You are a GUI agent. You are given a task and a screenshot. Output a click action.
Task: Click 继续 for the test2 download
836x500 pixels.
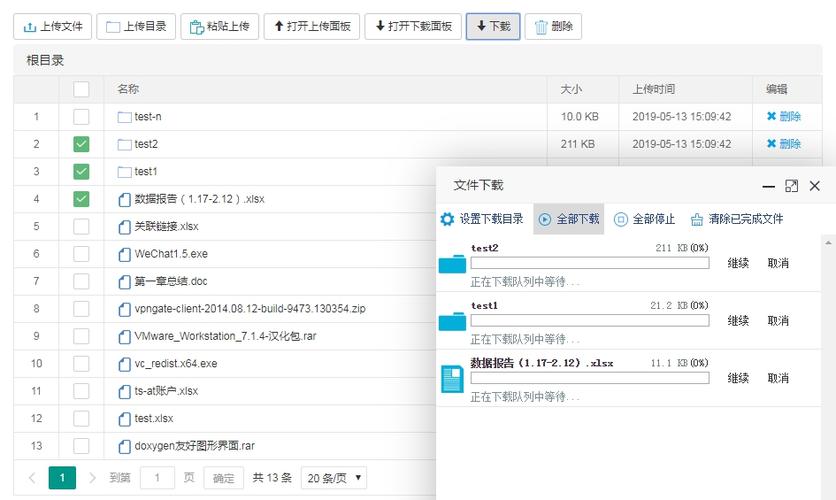(x=738, y=263)
